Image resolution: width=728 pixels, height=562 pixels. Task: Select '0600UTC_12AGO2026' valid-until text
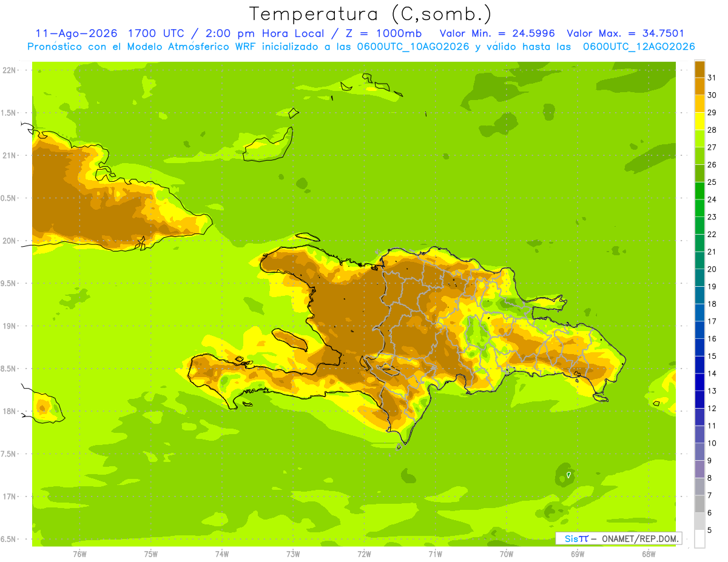click(x=639, y=47)
